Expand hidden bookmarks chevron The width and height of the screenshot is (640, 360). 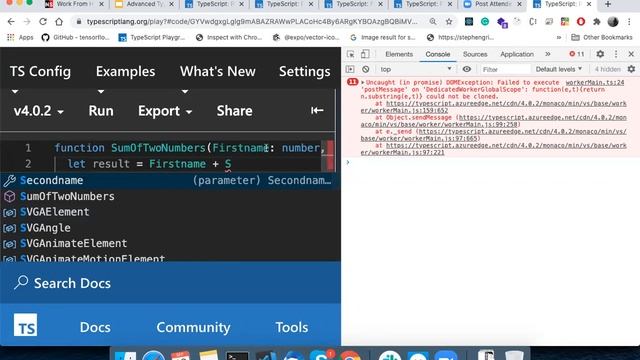point(559,38)
